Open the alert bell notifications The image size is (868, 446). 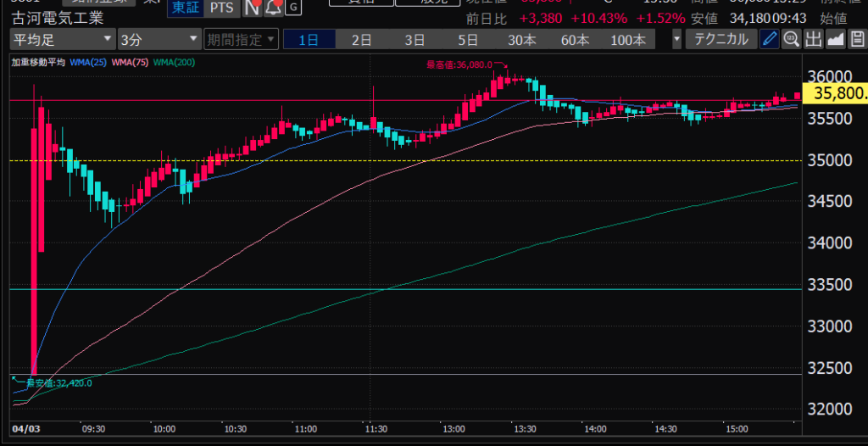[x=273, y=8]
